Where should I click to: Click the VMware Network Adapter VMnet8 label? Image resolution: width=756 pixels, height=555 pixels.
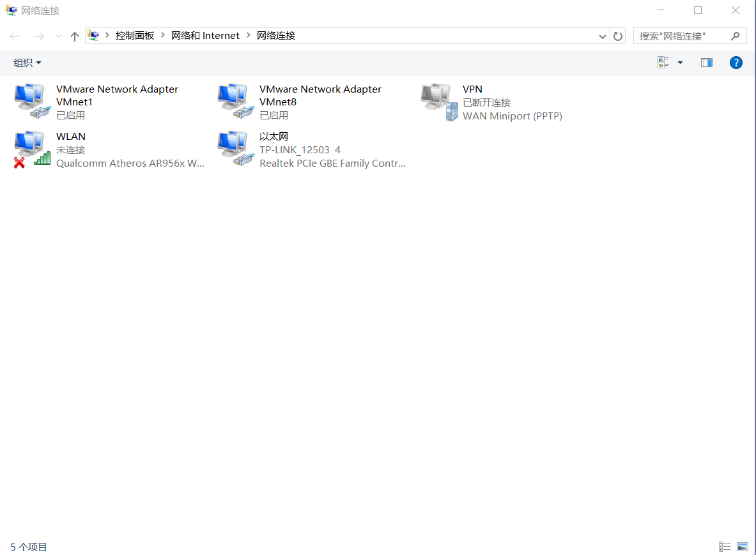pyautogui.click(x=320, y=95)
